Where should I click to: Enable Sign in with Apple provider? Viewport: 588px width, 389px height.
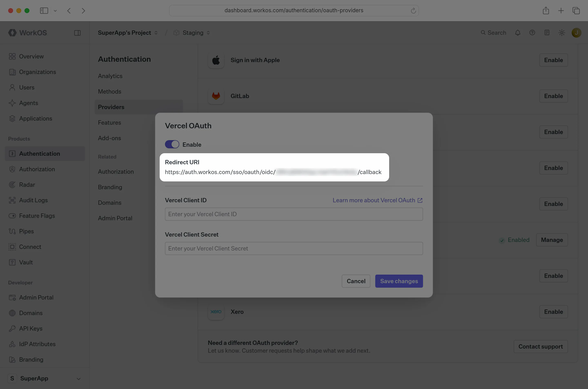(553, 60)
